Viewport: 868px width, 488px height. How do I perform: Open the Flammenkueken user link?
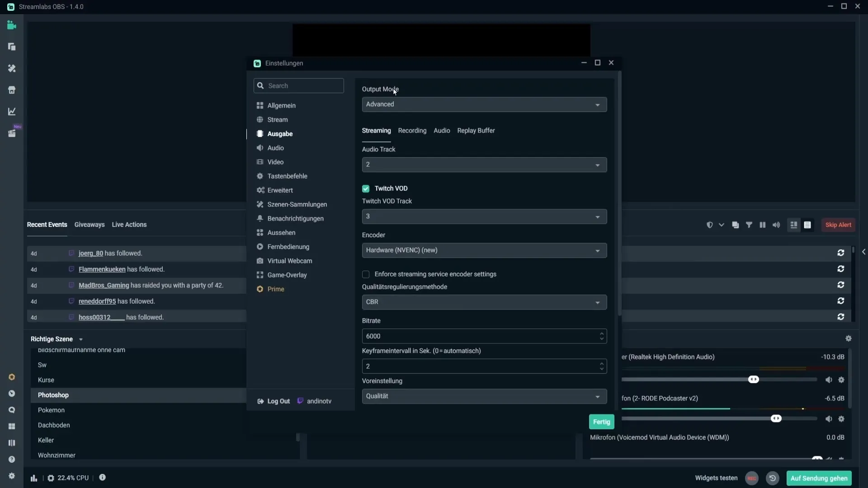[102, 269]
